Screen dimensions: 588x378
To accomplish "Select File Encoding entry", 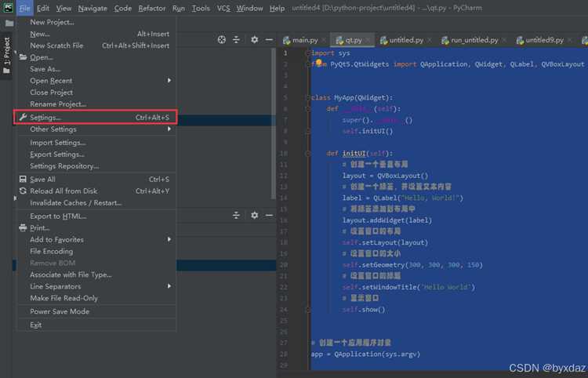I will (x=96, y=251).
